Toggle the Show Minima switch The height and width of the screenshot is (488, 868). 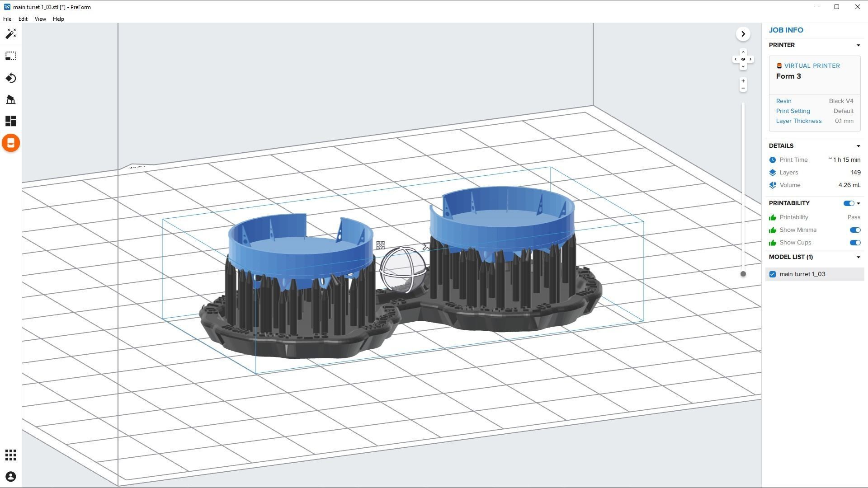pos(855,230)
